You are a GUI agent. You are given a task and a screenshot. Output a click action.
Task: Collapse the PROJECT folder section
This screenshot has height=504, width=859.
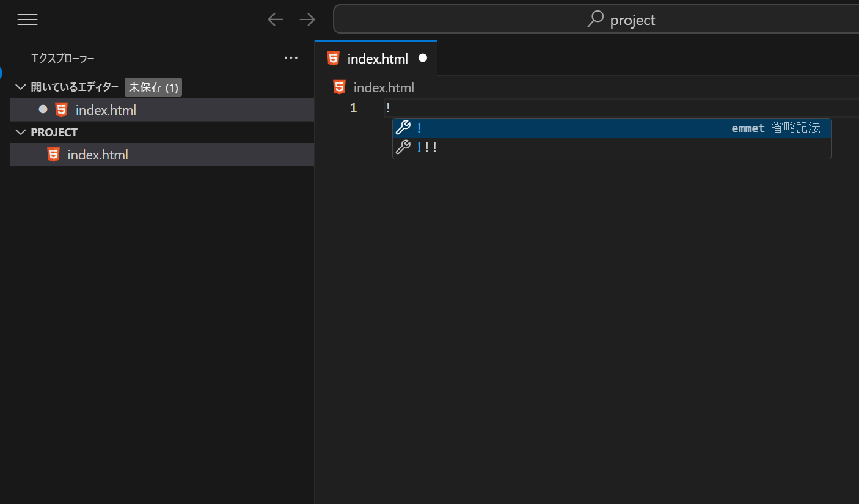(21, 132)
